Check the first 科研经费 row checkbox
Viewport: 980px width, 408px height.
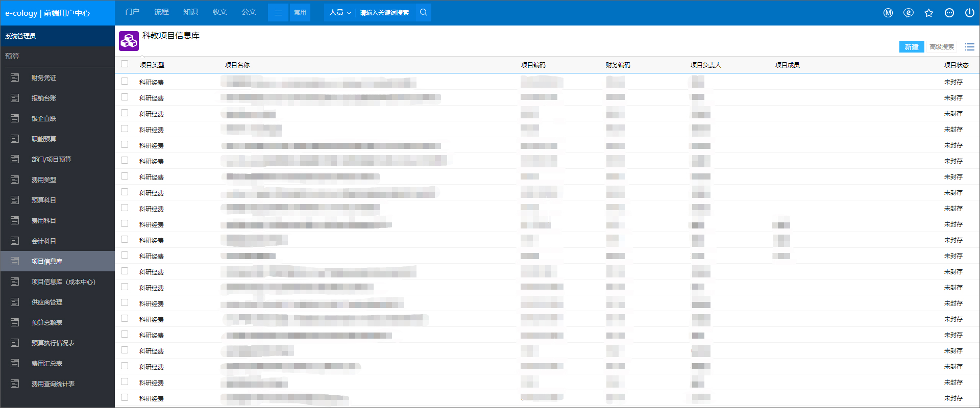click(125, 81)
